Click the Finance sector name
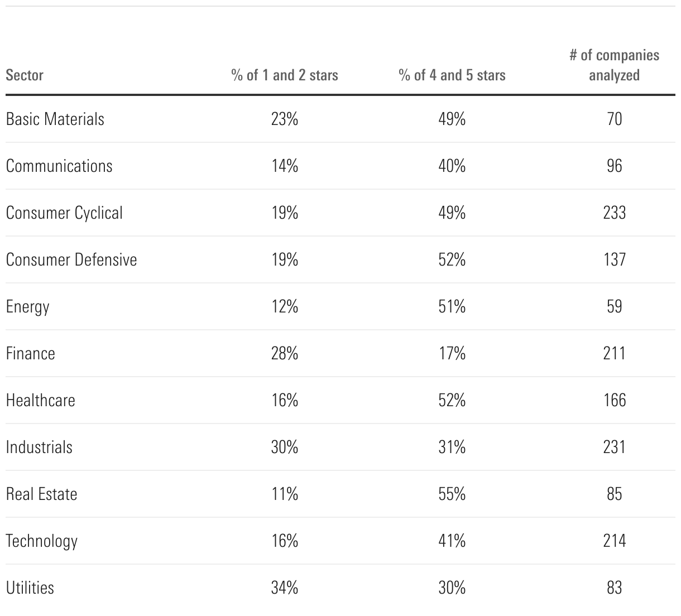 (31, 353)
